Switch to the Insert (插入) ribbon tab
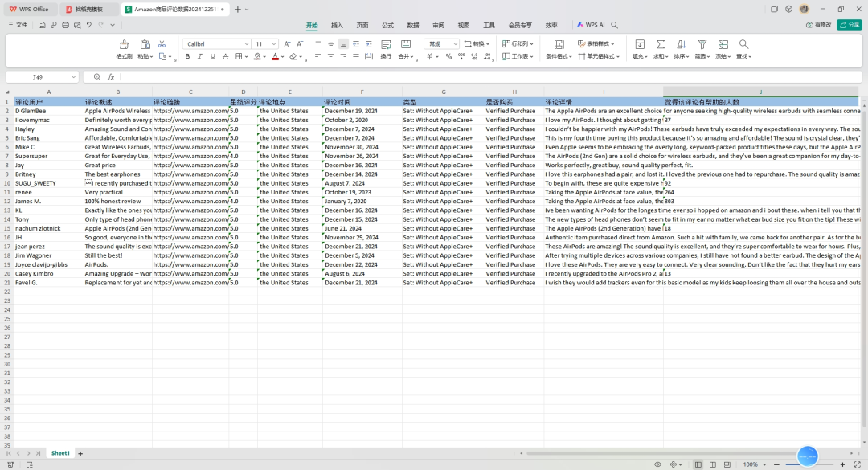The width and height of the screenshot is (868, 470). 337,25
